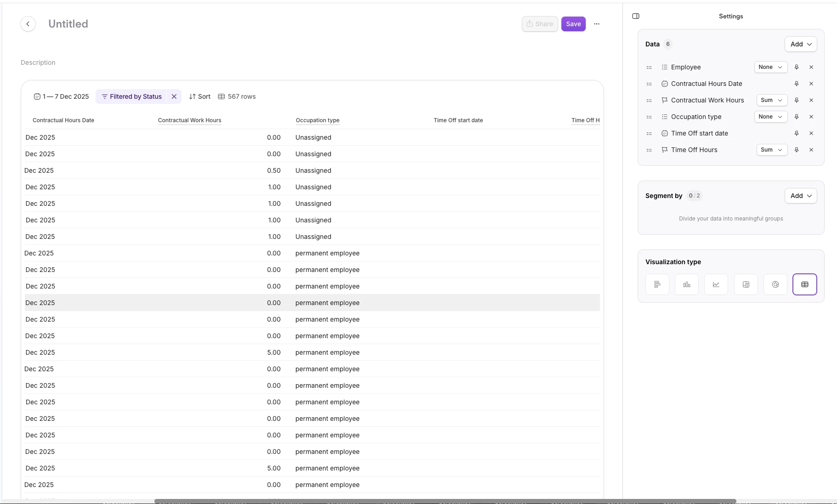Switch to line chart visualization
The width and height of the screenshot is (837, 504).
pos(716,284)
